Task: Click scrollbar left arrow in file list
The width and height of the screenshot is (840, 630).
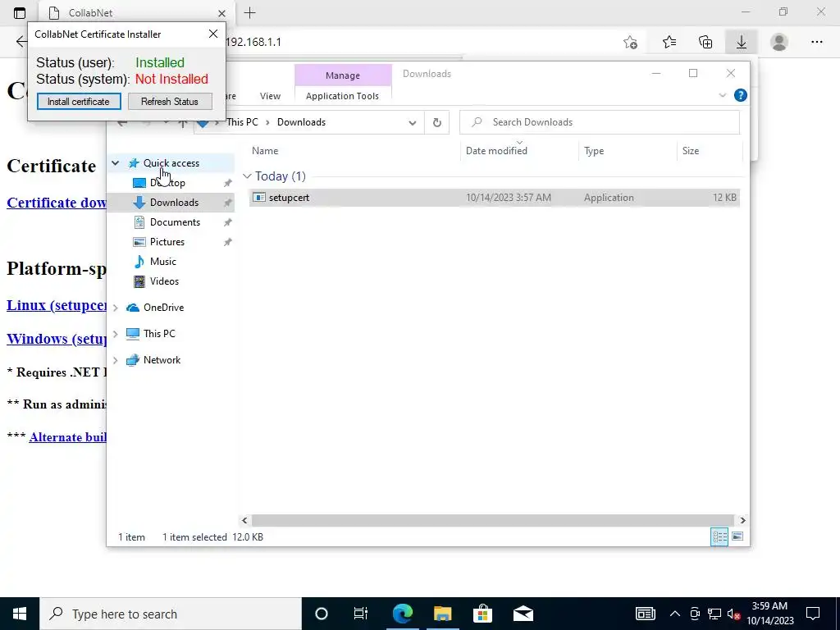Action: pyautogui.click(x=244, y=520)
